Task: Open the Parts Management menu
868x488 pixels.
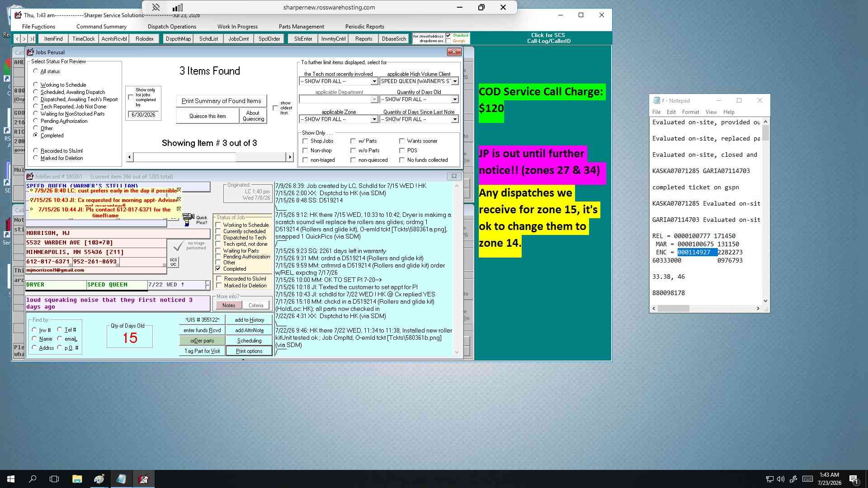Action: pyautogui.click(x=301, y=27)
